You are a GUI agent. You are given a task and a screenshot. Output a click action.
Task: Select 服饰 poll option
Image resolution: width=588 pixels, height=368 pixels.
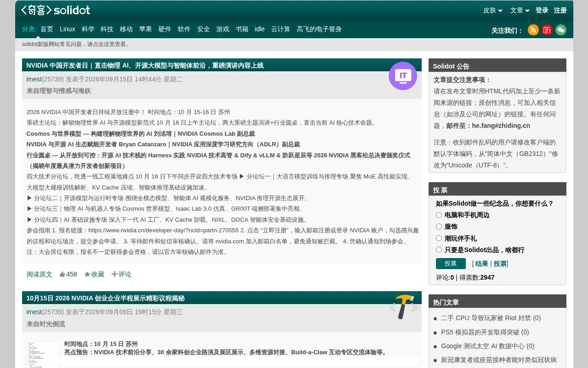click(439, 226)
